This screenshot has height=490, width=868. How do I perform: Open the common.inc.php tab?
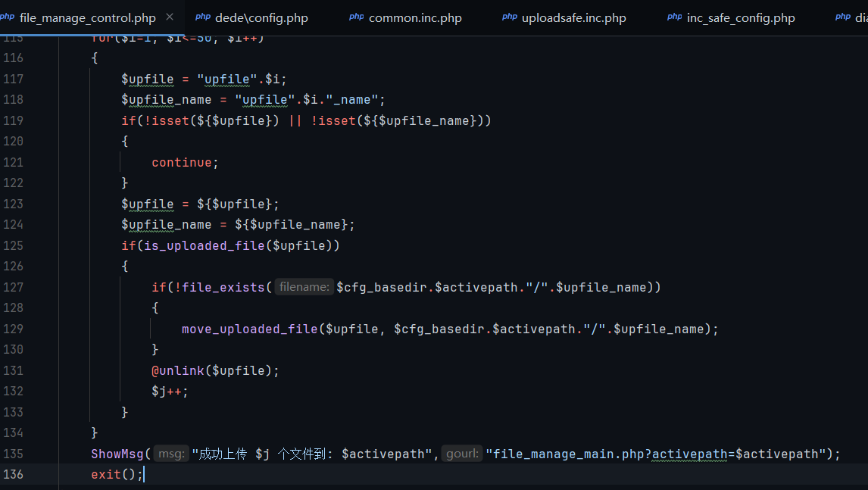414,17
